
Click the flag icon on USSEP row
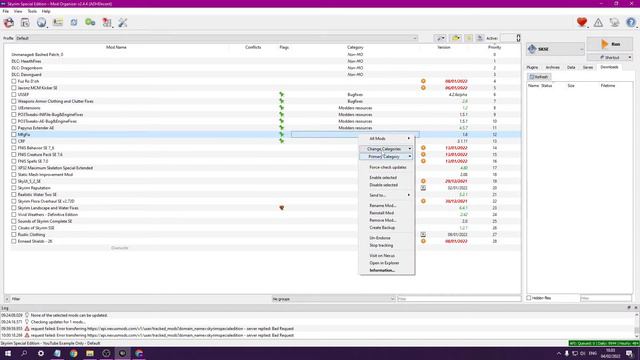[281, 94]
